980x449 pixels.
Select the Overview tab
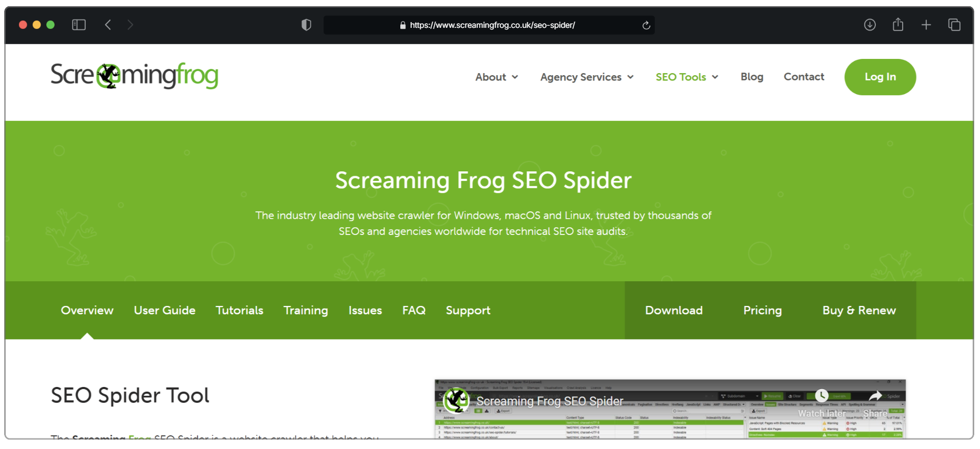pyautogui.click(x=87, y=310)
